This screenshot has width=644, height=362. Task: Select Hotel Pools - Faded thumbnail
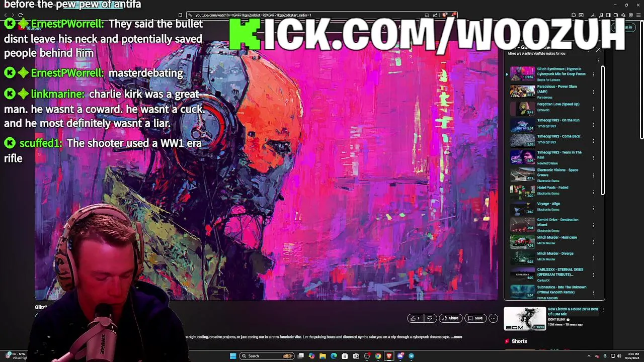click(x=522, y=192)
